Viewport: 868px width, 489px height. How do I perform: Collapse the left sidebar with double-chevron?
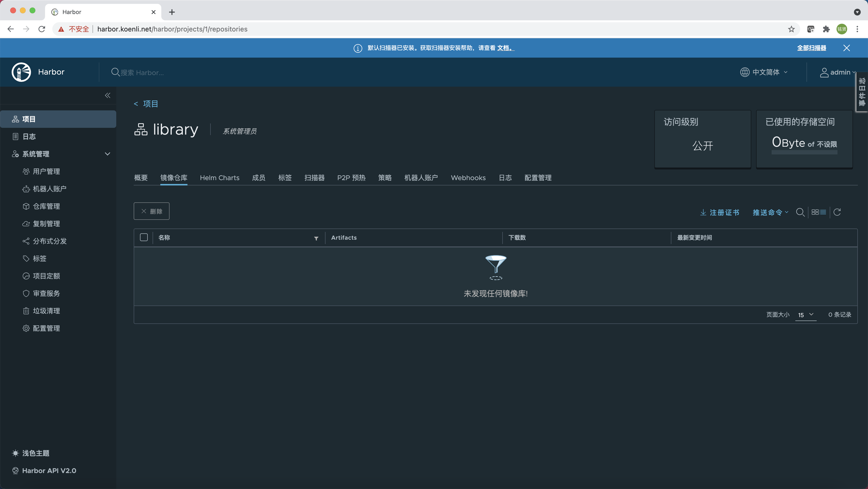[x=108, y=96]
